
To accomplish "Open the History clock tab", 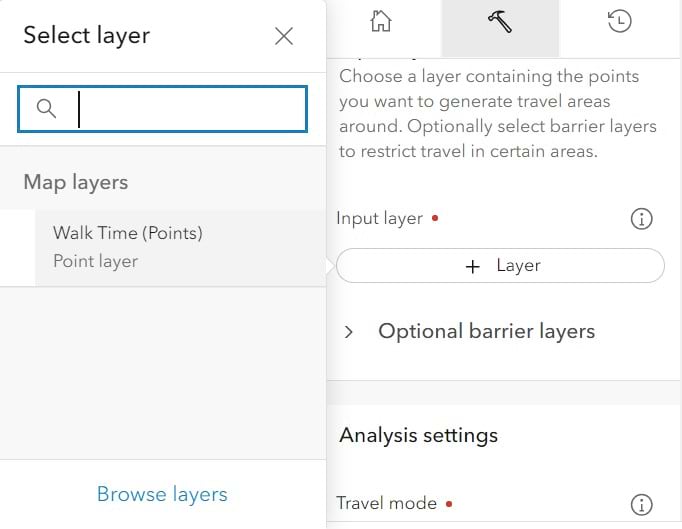I will (620, 21).
